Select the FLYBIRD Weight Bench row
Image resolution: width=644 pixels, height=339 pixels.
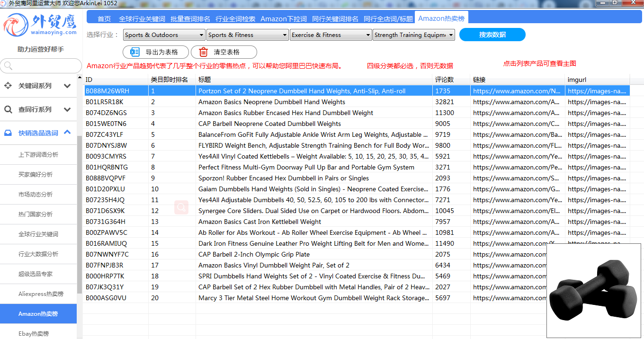pos(357,145)
